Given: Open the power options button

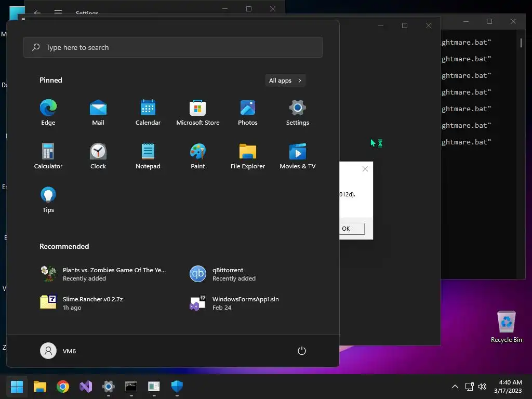Looking at the screenshot, I should tap(302, 351).
